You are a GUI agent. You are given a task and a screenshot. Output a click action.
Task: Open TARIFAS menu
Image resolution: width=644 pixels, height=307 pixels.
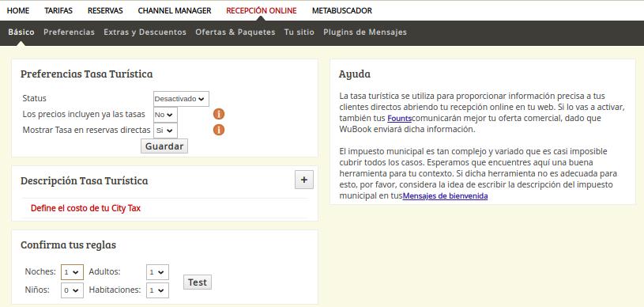58,11
